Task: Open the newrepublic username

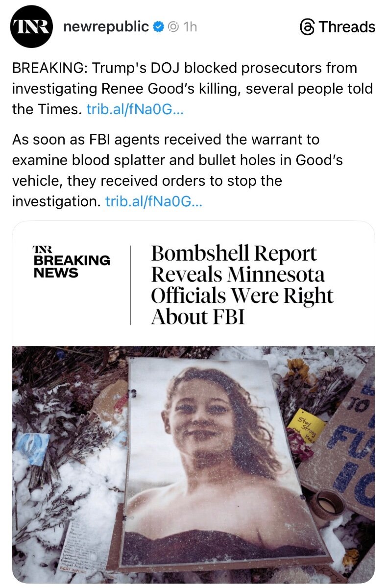Action: coord(106,27)
